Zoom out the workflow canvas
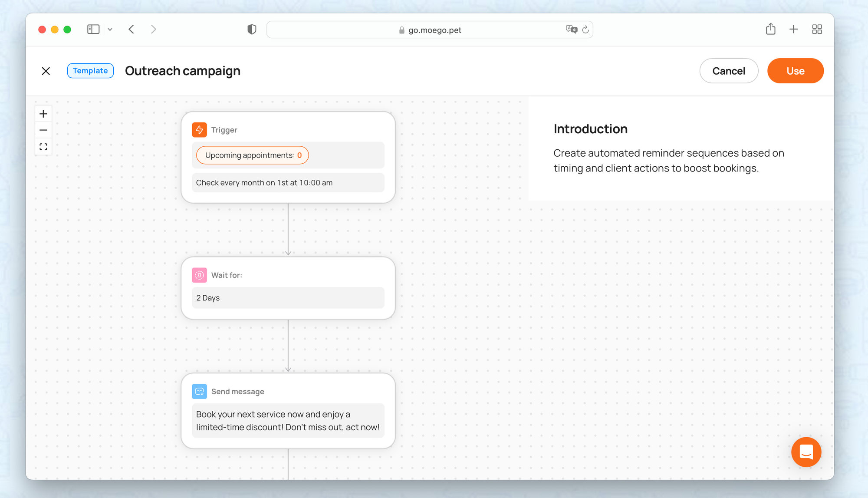The image size is (868, 498). click(43, 130)
